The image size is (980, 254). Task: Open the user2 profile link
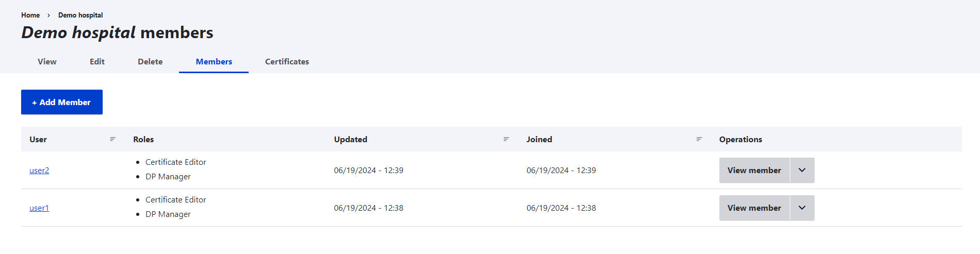click(x=39, y=171)
